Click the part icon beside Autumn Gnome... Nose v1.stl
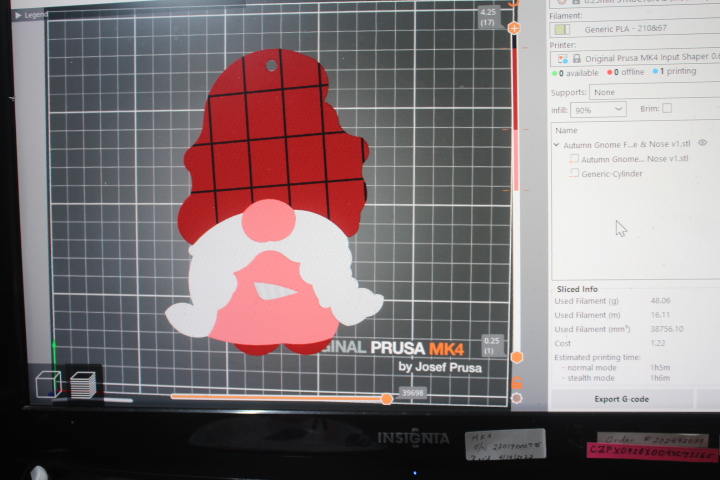 [x=574, y=159]
